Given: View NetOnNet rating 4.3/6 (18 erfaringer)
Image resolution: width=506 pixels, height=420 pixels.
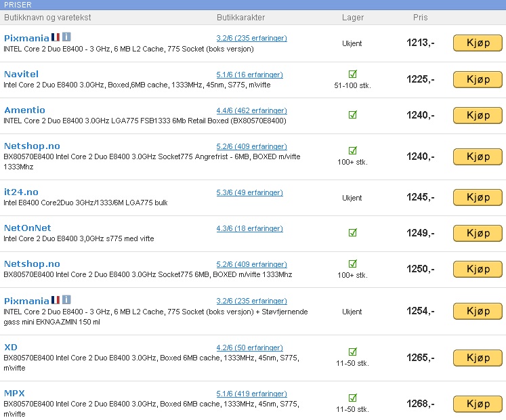Looking at the screenshot, I should (249, 228).
